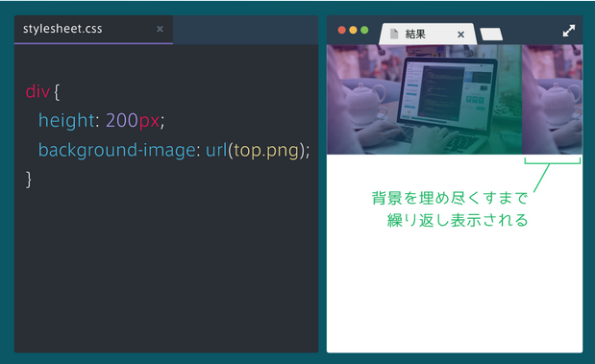595x364 pixels.
Task: Click the repeated image tile at right edge
Action: [x=552, y=99]
